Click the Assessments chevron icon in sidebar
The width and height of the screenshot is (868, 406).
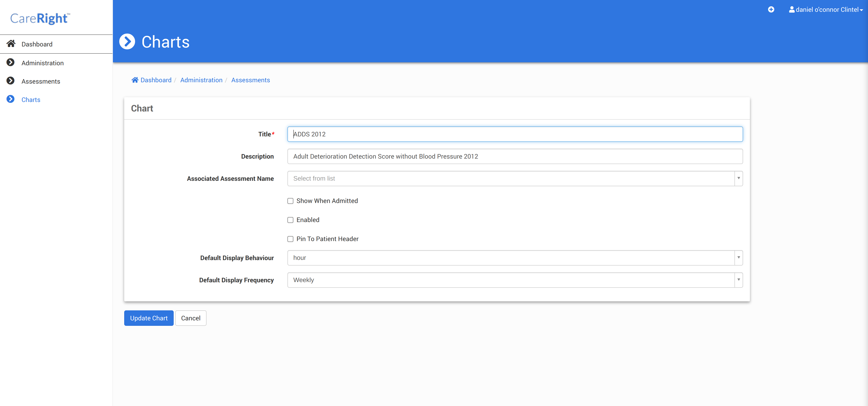point(11,81)
